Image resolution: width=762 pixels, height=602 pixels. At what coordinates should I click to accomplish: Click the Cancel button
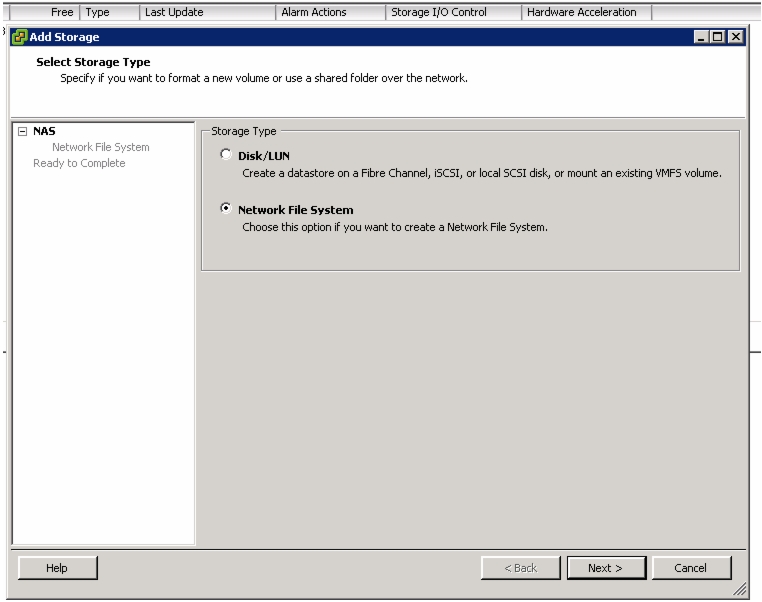coord(691,568)
